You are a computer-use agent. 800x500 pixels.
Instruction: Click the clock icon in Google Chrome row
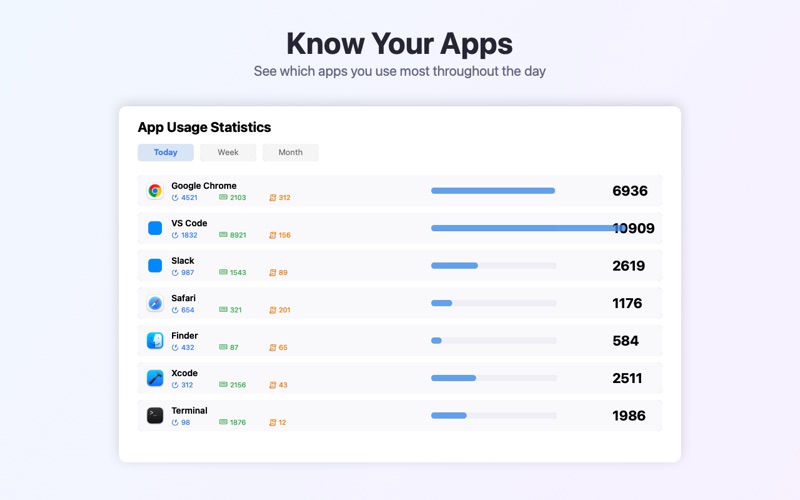[x=175, y=197]
